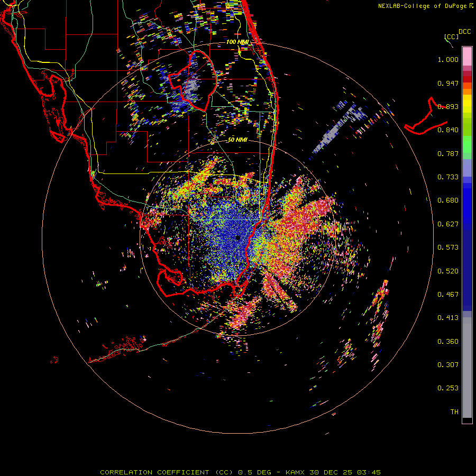
Task: Select the 0.840 legend value
Action: click(448, 130)
